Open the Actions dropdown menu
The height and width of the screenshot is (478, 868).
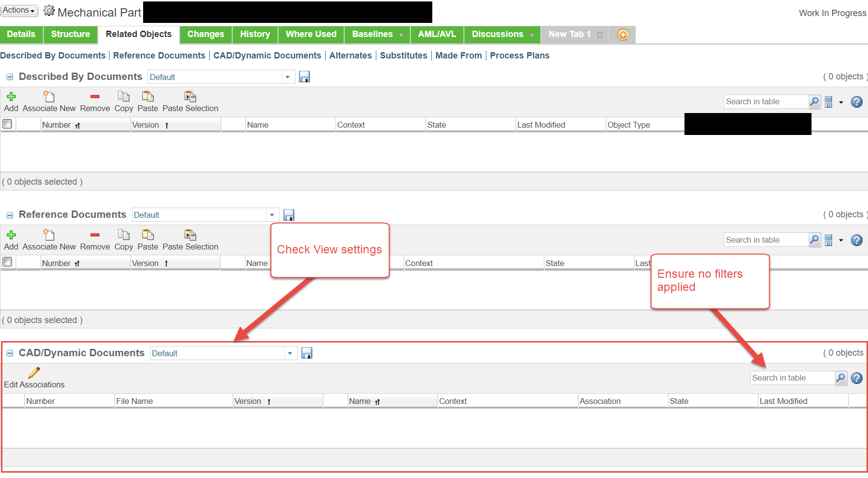click(18, 10)
